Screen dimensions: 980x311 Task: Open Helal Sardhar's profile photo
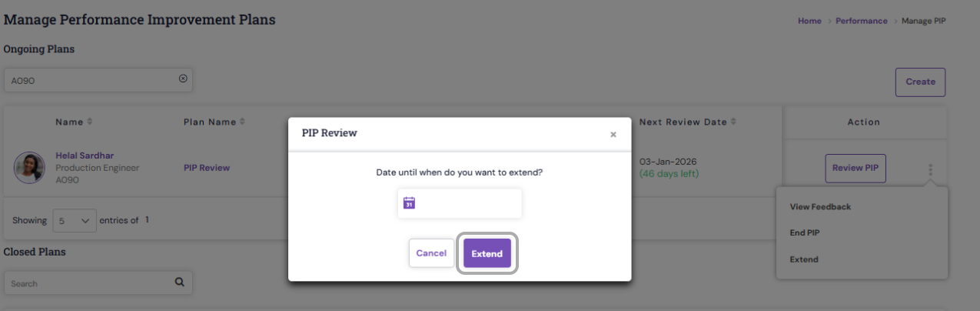[29, 167]
